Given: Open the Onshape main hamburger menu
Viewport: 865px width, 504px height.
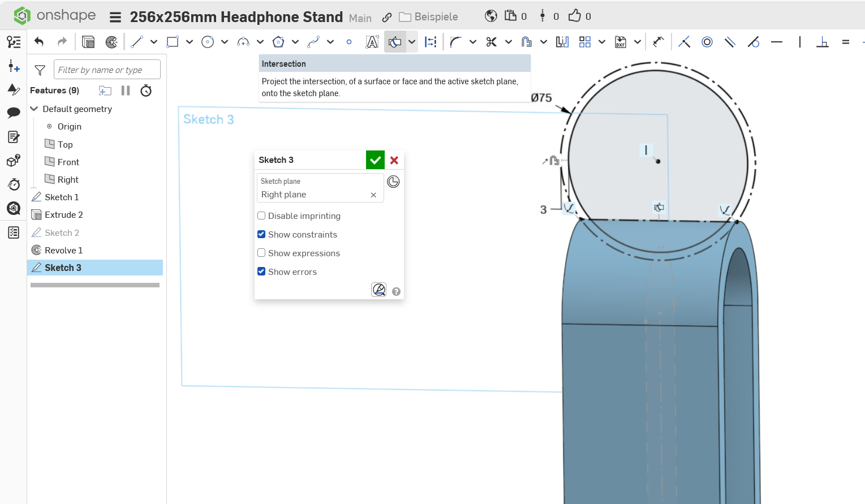Looking at the screenshot, I should point(115,17).
